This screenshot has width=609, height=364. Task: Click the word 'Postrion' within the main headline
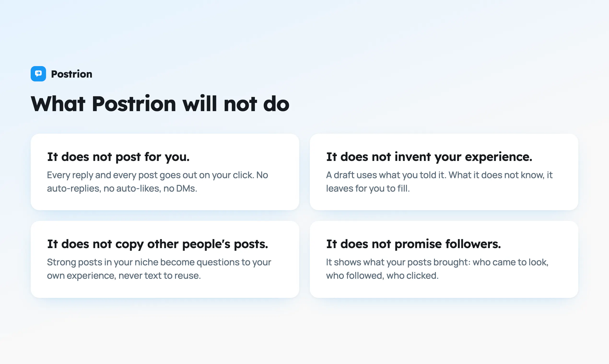(x=134, y=104)
